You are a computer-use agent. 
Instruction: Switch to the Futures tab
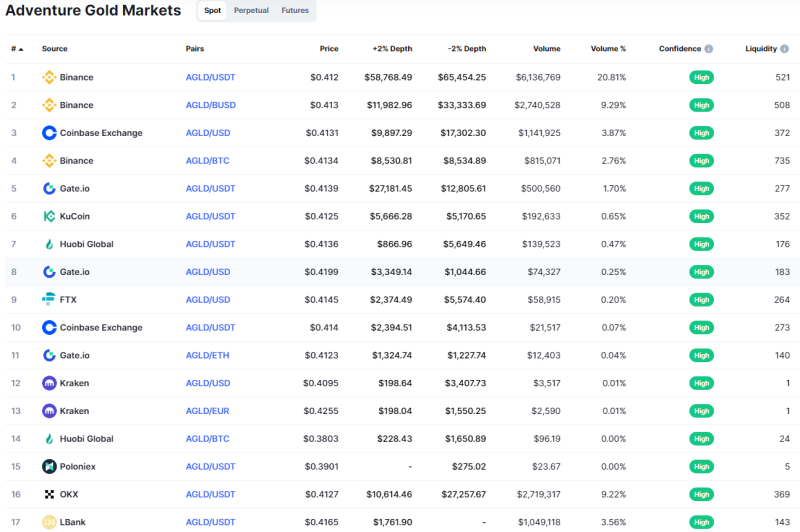click(295, 10)
